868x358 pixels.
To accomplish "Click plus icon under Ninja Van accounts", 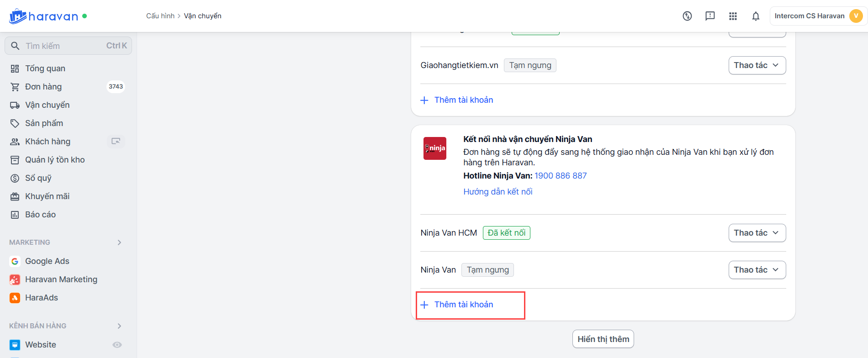I will [x=424, y=305].
